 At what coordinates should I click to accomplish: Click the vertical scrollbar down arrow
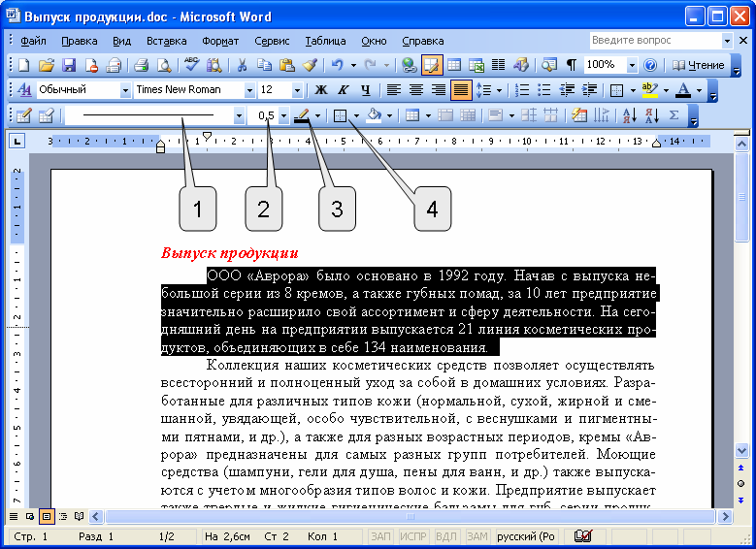click(741, 451)
